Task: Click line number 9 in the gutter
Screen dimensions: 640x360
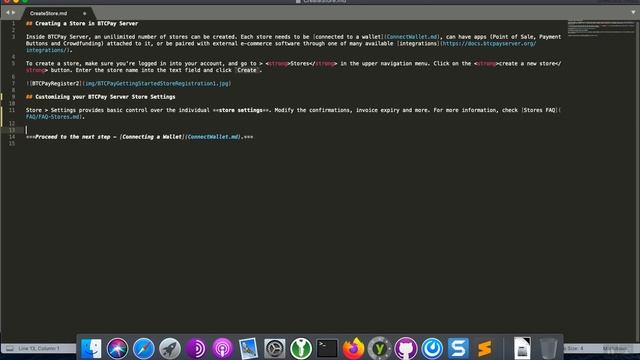Action: (13, 97)
